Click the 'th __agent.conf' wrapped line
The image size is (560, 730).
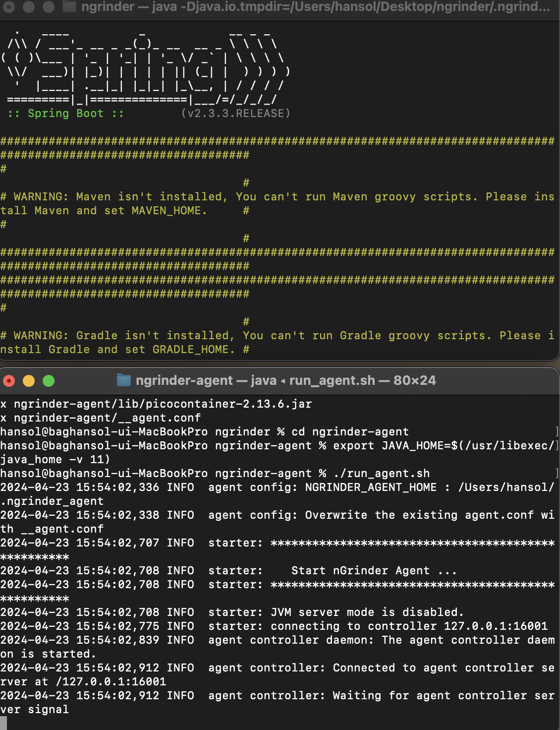tap(52, 529)
